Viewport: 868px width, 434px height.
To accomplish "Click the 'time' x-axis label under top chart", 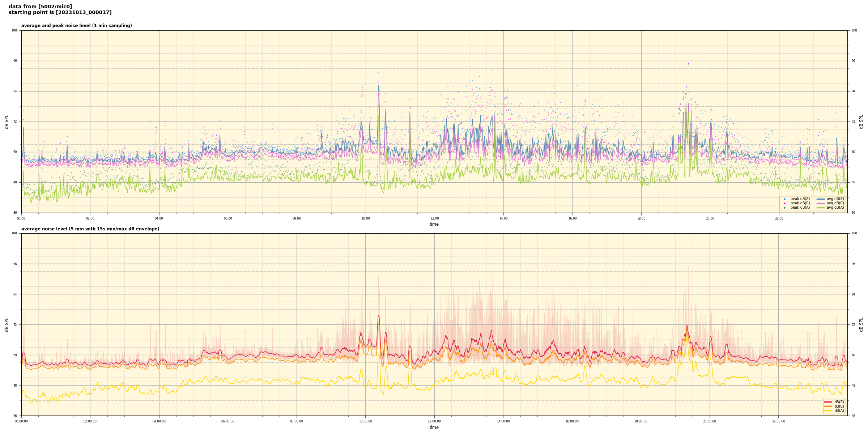I will pos(434,224).
